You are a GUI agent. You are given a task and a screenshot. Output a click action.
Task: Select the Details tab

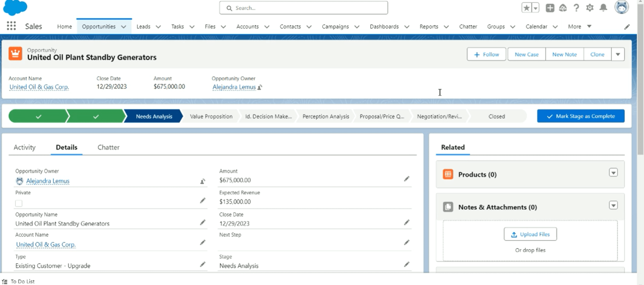(x=67, y=147)
